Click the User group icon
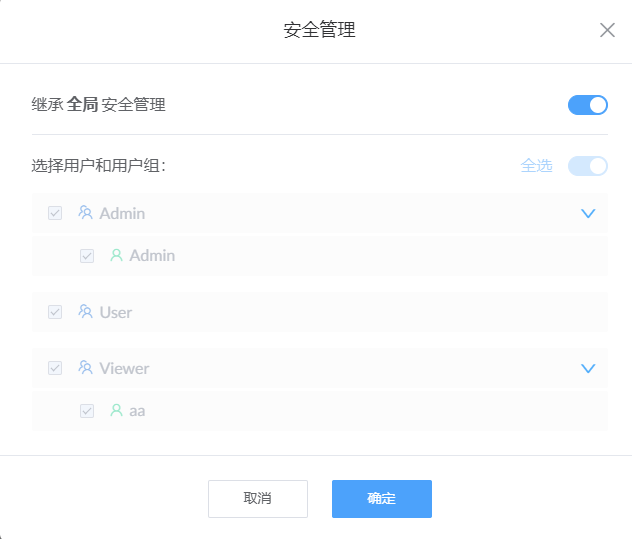The height and width of the screenshot is (539, 632). click(85, 312)
